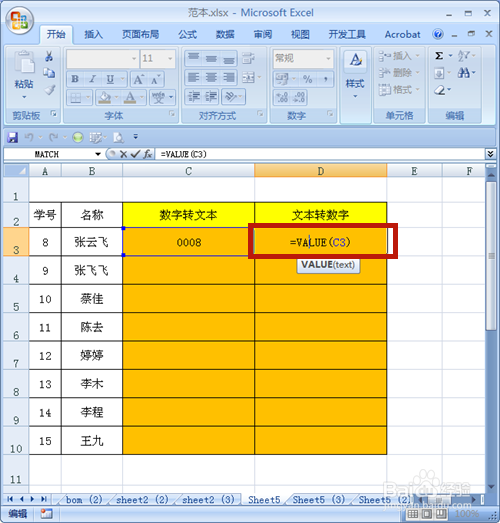Image resolution: width=500 pixels, height=523 pixels.
Task: Click the Wrap Text icon
Action: tap(248, 58)
